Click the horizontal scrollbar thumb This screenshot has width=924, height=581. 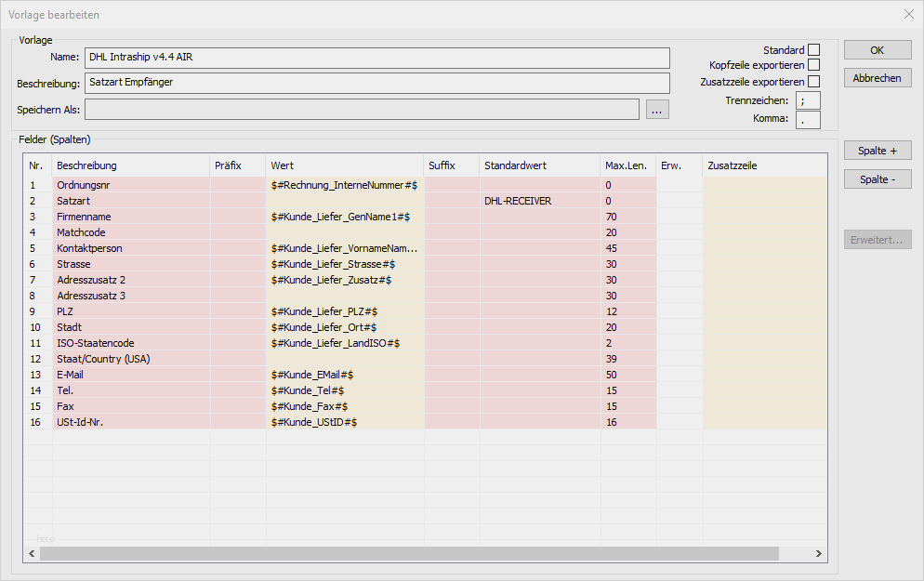click(410, 554)
